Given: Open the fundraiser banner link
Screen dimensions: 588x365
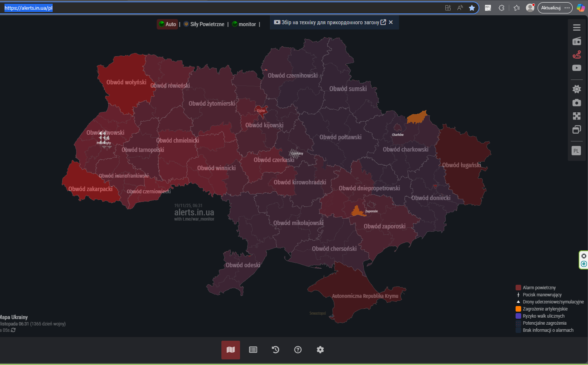Looking at the screenshot, I should (x=330, y=22).
